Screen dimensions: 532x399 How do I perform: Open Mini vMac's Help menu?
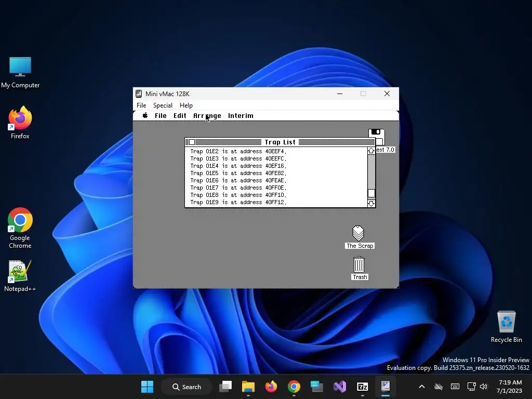(x=186, y=105)
